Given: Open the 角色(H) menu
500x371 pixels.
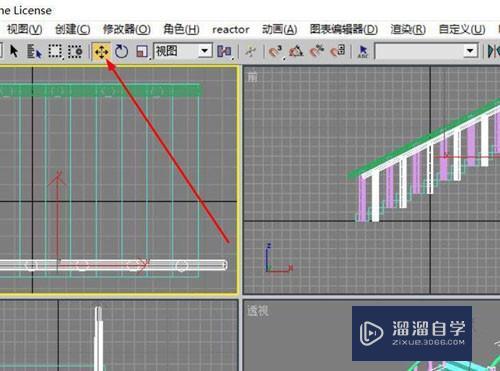Looking at the screenshot, I should (181, 30).
